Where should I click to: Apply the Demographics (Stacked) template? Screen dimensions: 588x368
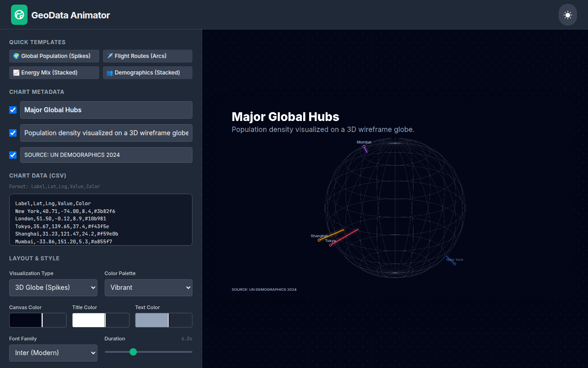(x=147, y=72)
